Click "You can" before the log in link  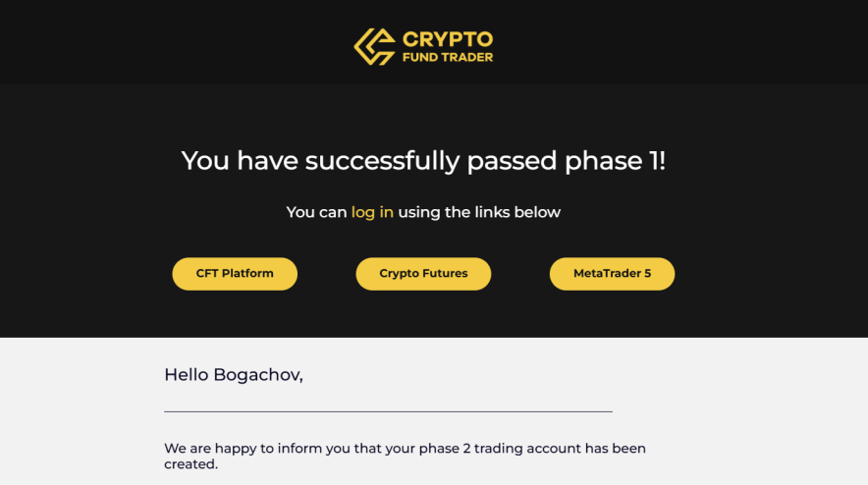[x=316, y=212]
